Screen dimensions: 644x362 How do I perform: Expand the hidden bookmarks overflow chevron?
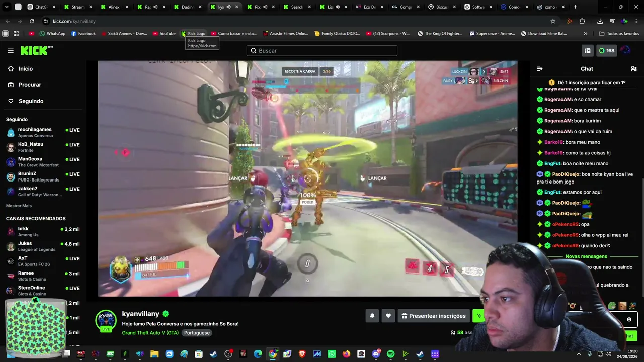click(585, 34)
